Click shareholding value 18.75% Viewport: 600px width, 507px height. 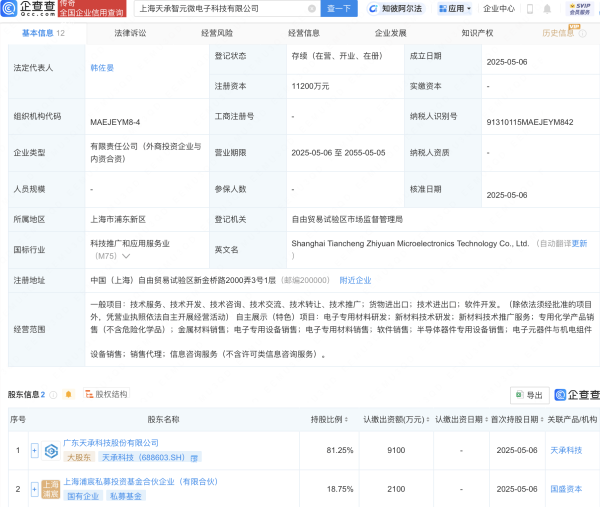(x=340, y=489)
